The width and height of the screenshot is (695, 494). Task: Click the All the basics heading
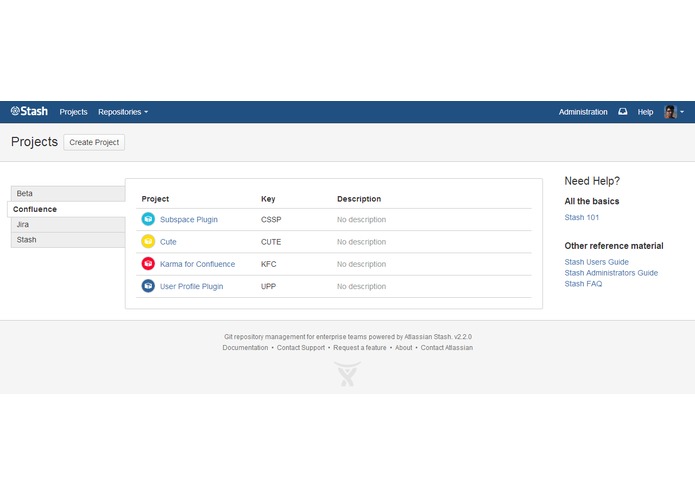(592, 201)
